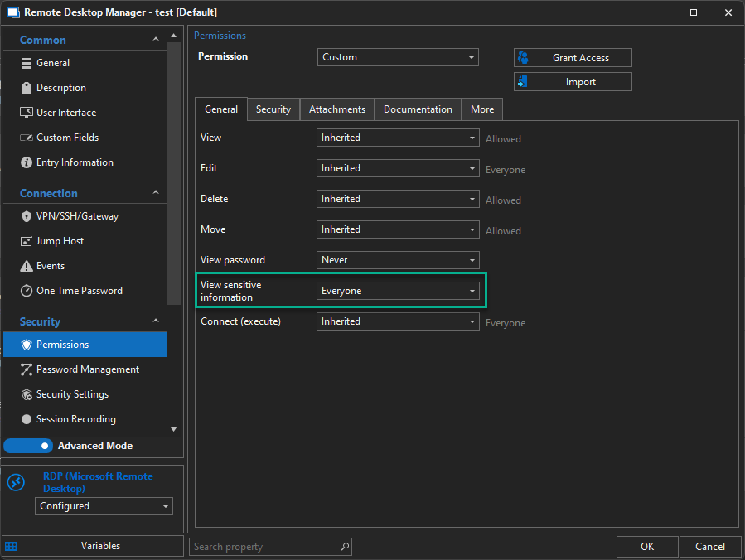Screen dimensions: 745x560
Task: Select the Jump Host icon
Action: tap(27, 241)
